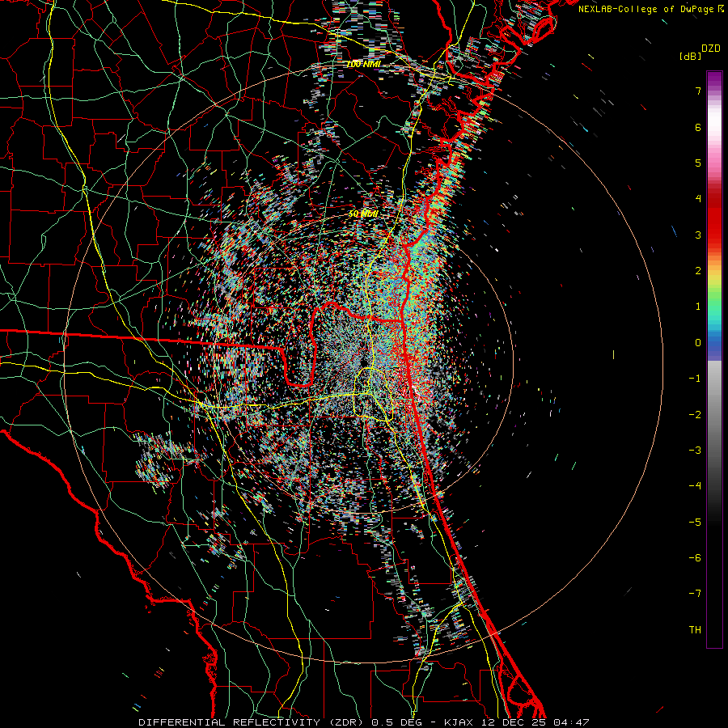Click the -1 value on the color scale
The width and height of the screenshot is (728, 728).
point(695,379)
